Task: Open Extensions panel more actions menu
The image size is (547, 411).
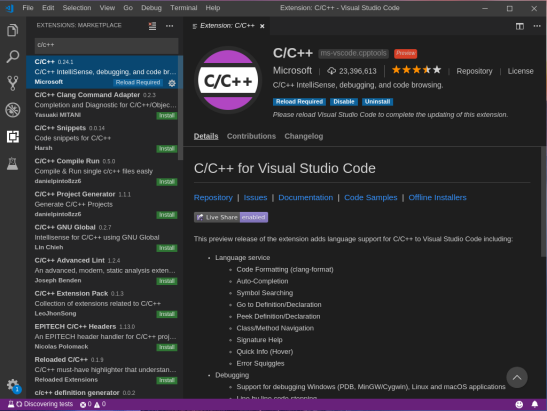Action: (170, 26)
